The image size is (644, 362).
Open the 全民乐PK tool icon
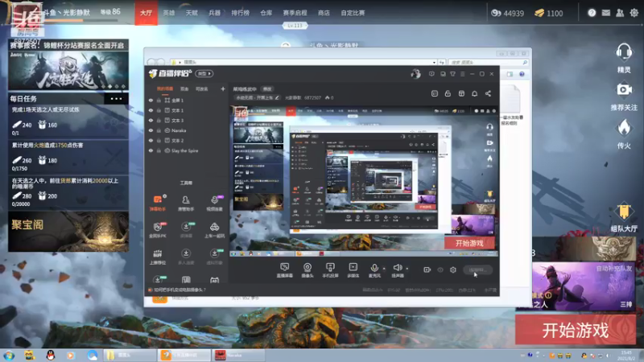(158, 230)
